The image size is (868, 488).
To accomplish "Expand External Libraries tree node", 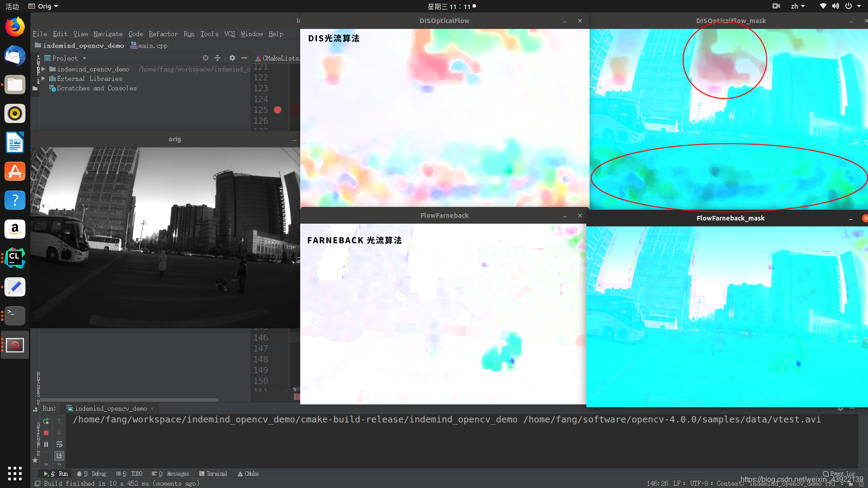I will 43,79.
